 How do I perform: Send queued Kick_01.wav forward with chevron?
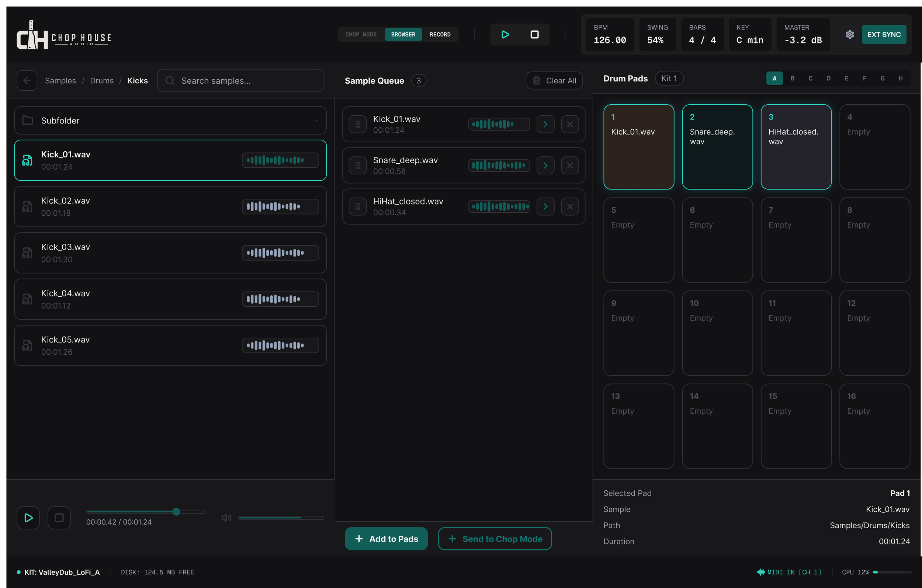click(x=545, y=124)
